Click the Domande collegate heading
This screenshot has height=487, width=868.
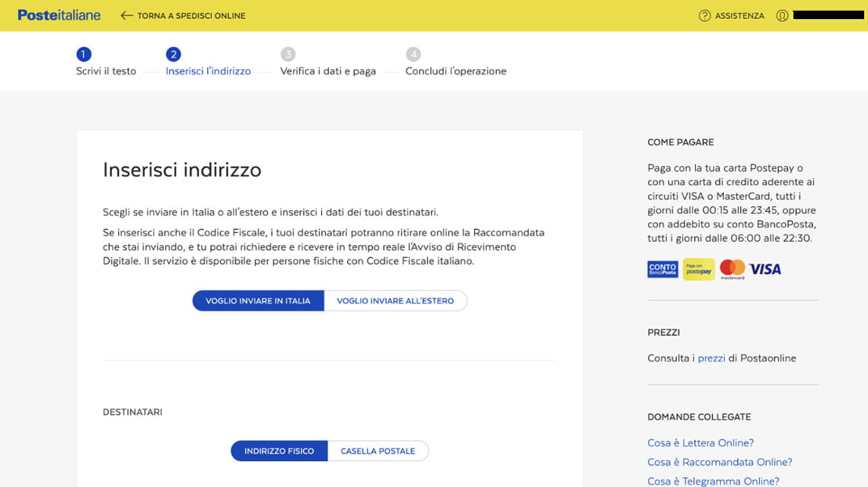click(699, 417)
